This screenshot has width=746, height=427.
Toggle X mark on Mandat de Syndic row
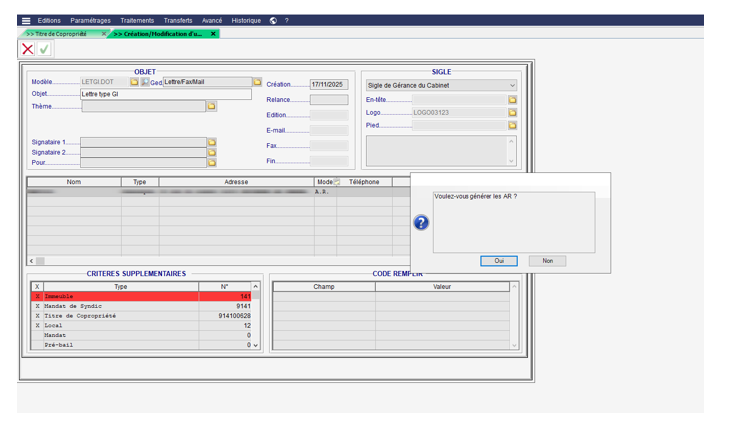pyautogui.click(x=37, y=306)
